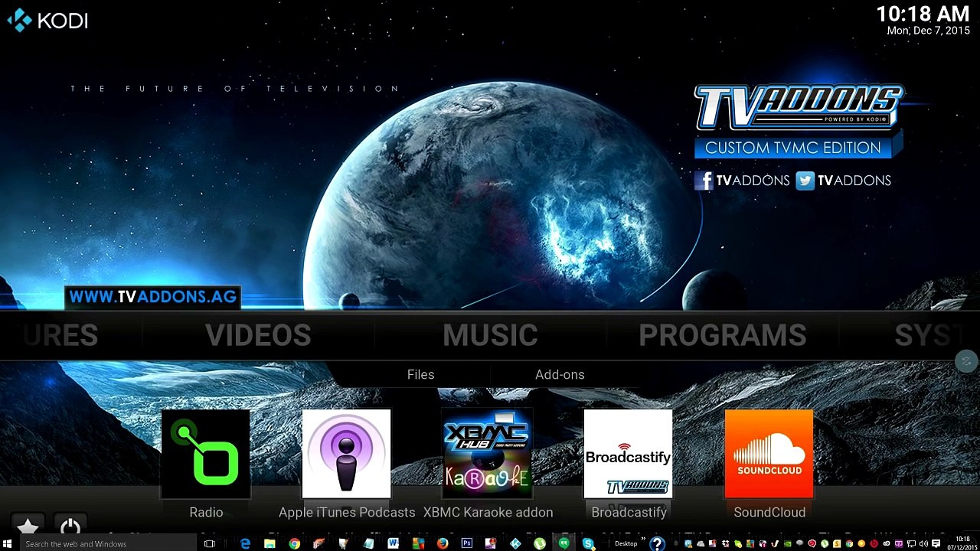
Task: Open the Favourites star icon
Action: tap(28, 526)
